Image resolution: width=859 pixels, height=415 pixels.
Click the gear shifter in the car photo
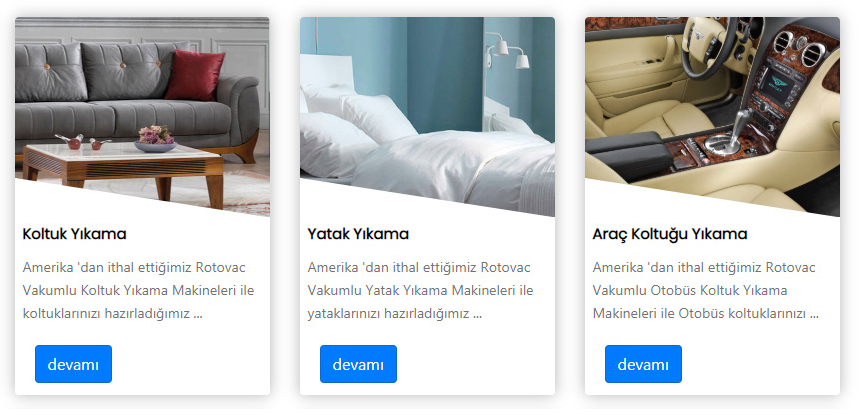click(x=727, y=134)
